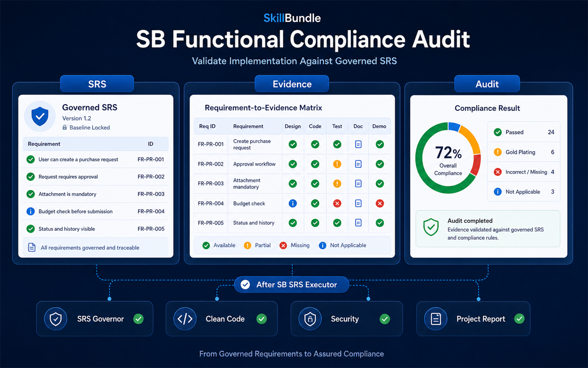Select the Project Report card label
588x368 pixels.
click(481, 319)
